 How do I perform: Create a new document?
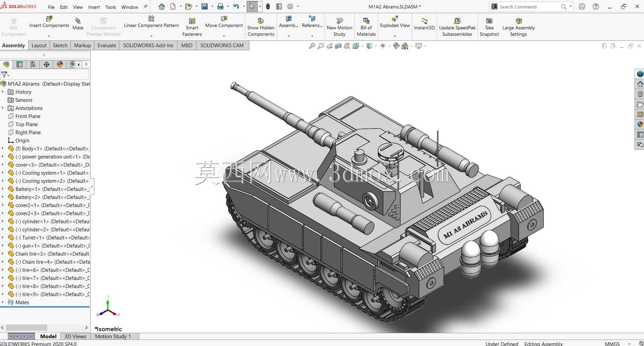pos(173,6)
